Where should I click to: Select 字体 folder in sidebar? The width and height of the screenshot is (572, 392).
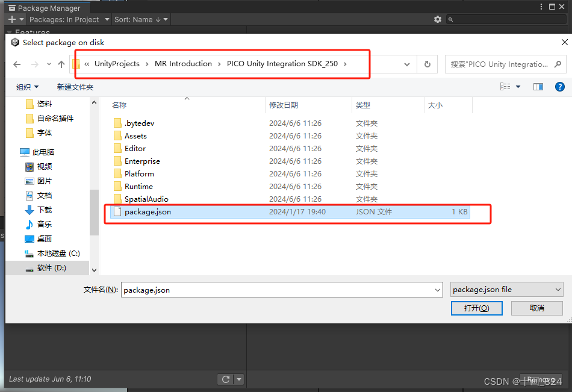tap(44, 133)
